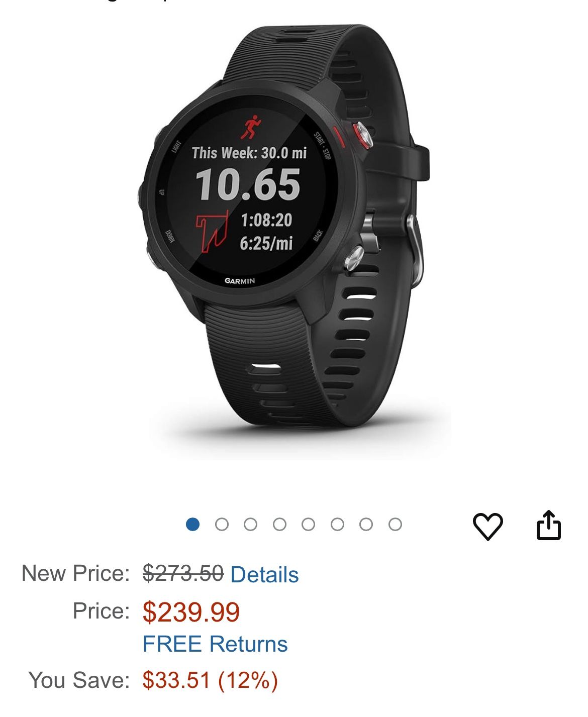Screen dimensions: 588x717
Task: Tap the red start-stop watch button
Action: pyautogui.click(x=361, y=135)
